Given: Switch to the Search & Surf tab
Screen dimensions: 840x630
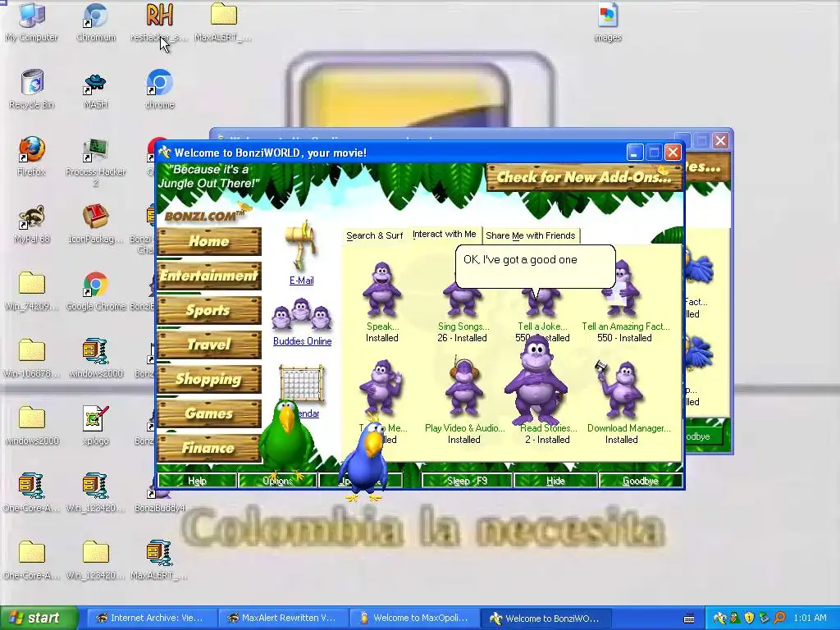Looking at the screenshot, I should click(374, 235).
